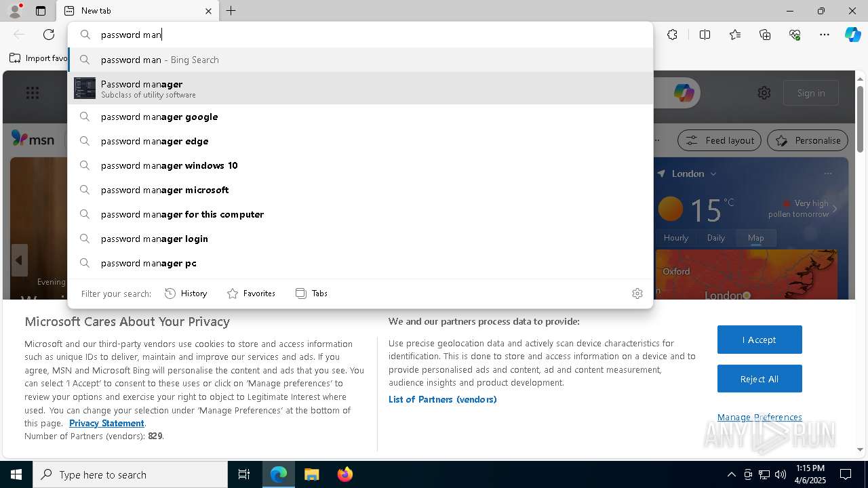Choose 'password manager login' suggestion
The width and height of the screenshot is (868, 488).
pyautogui.click(x=360, y=239)
